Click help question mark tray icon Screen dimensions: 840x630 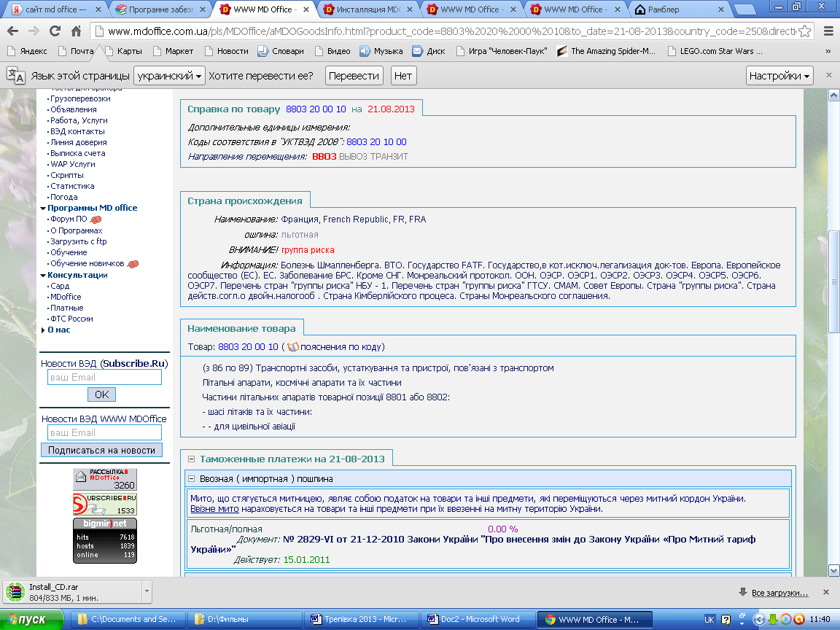tap(726, 619)
